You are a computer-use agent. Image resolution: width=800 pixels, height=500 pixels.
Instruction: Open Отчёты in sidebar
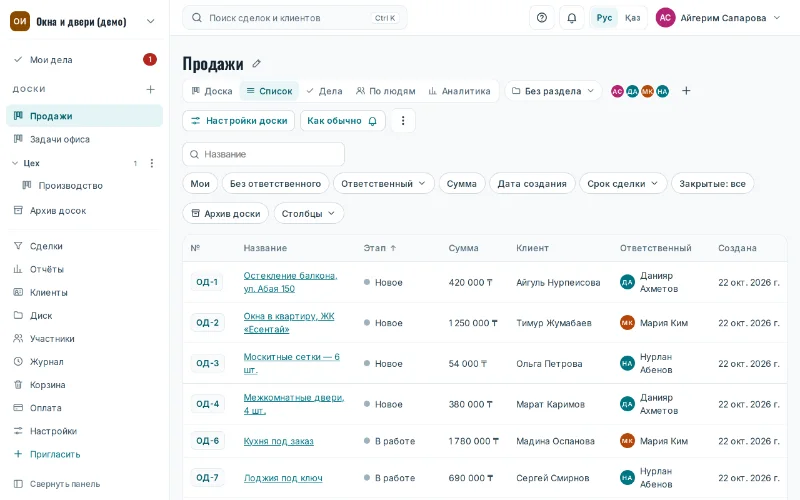click(x=84, y=269)
